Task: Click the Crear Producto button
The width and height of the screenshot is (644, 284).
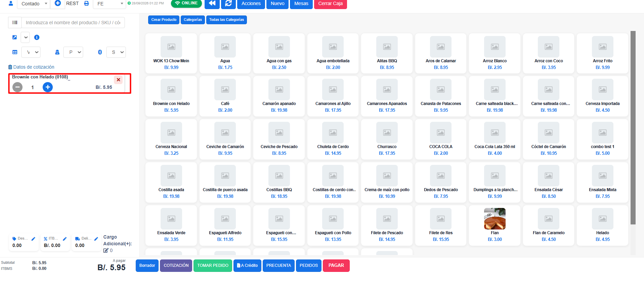Action: (164, 20)
